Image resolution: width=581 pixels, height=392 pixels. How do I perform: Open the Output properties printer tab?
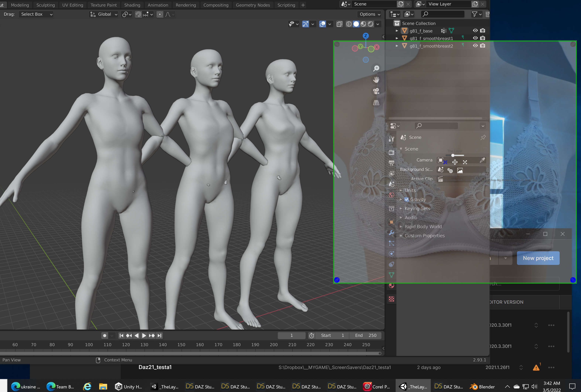coord(391,163)
